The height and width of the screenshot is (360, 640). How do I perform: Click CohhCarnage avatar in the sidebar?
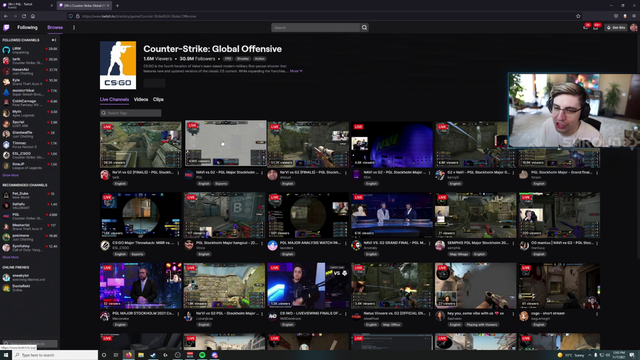tap(6, 103)
